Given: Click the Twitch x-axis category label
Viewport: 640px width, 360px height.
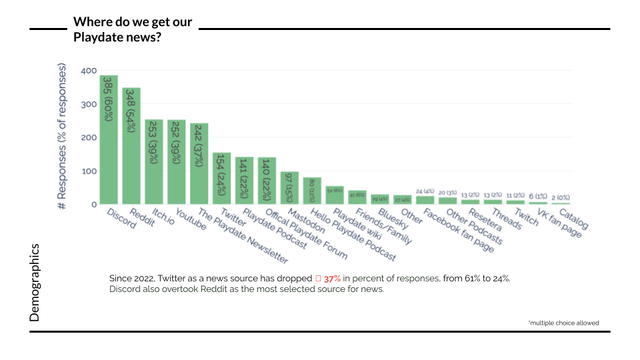Looking at the screenshot, I should point(527,217).
